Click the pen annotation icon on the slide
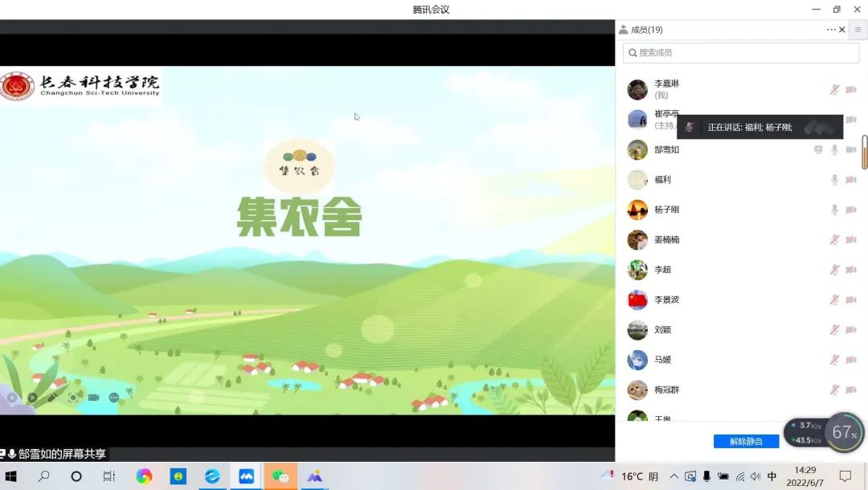Image resolution: width=868 pixels, height=490 pixels. coord(52,398)
